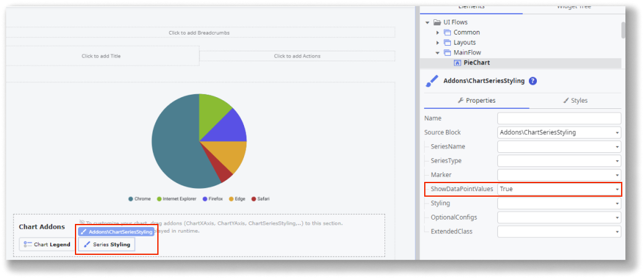Viewport: 644px width, 279px height.
Task: Click inside the Name input field
Action: pyautogui.click(x=559, y=118)
